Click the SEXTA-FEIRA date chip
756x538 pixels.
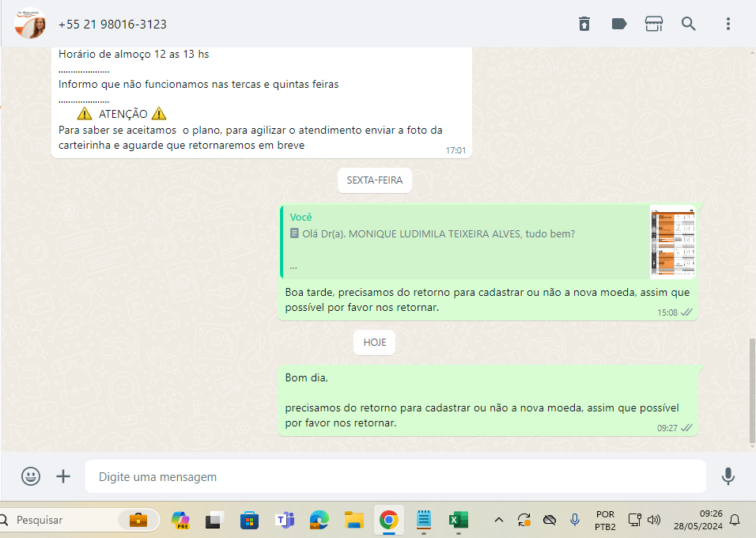click(375, 180)
